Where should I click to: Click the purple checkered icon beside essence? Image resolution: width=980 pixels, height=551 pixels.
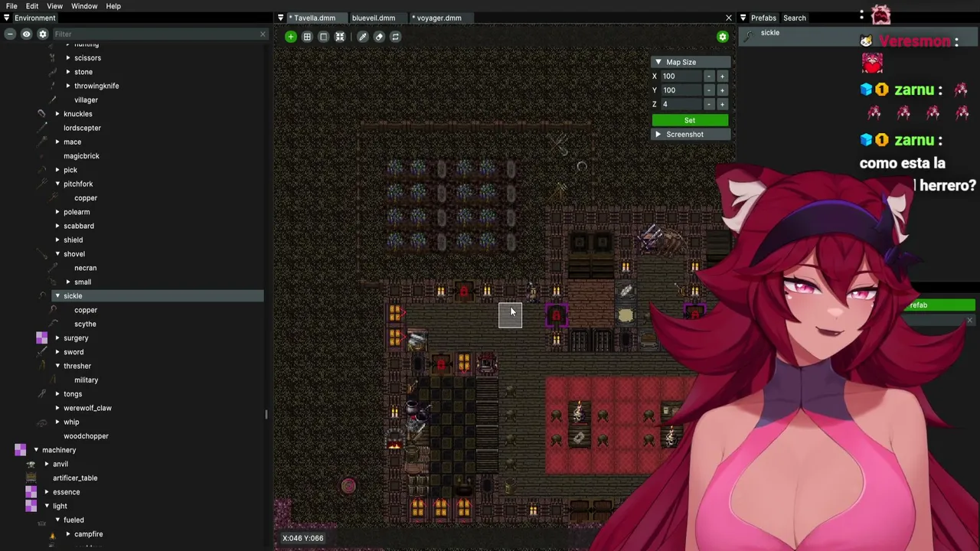31,492
